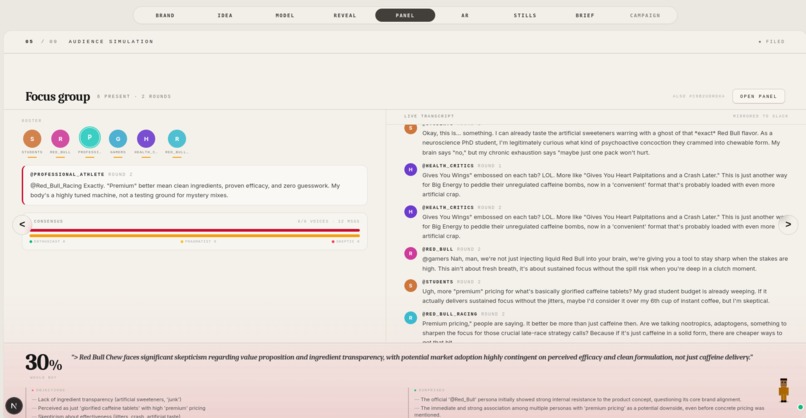Click teal R avatar in live transcript
Screen dimensions: 806x418
pos(410,318)
